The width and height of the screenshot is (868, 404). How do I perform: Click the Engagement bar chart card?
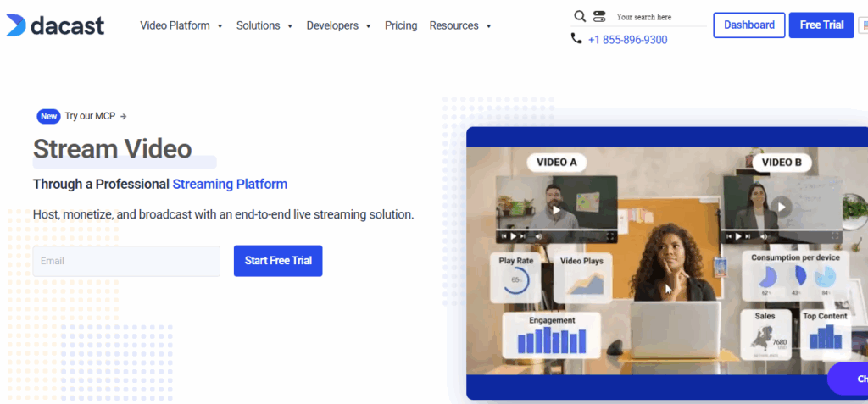click(552, 335)
